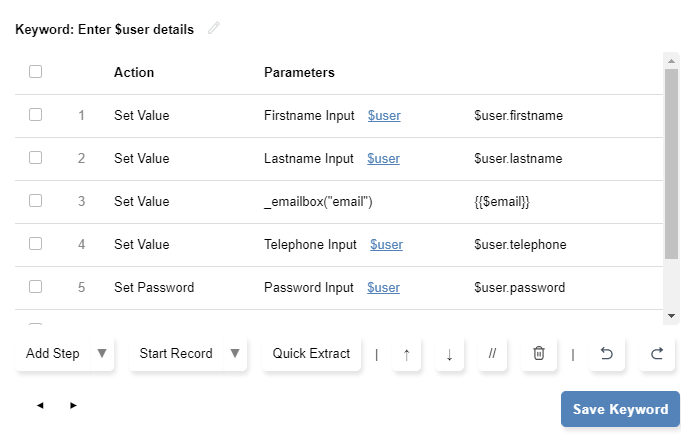Undo the last change
The image size is (692, 439).
coord(606,354)
